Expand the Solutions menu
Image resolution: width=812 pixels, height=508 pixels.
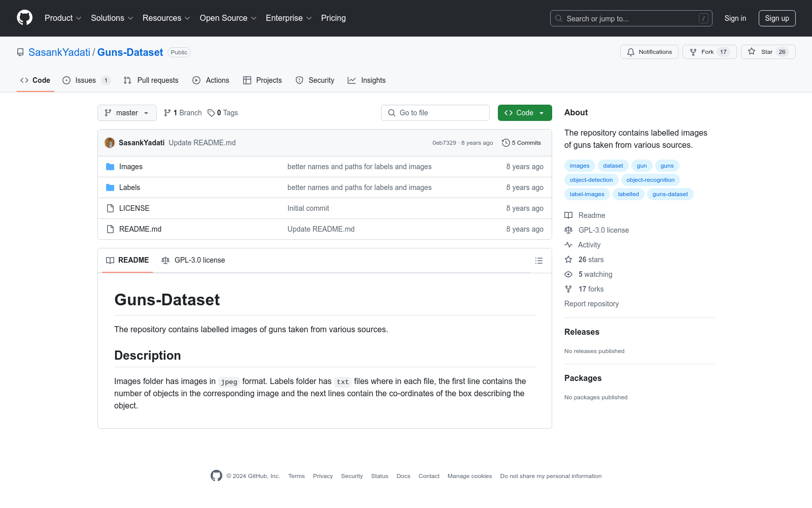112,18
